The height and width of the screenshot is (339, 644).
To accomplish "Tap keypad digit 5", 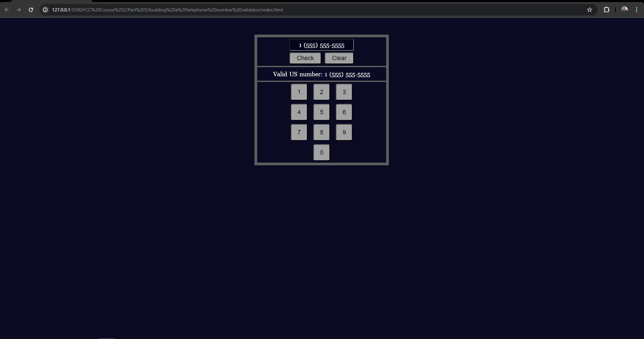I will click(321, 112).
